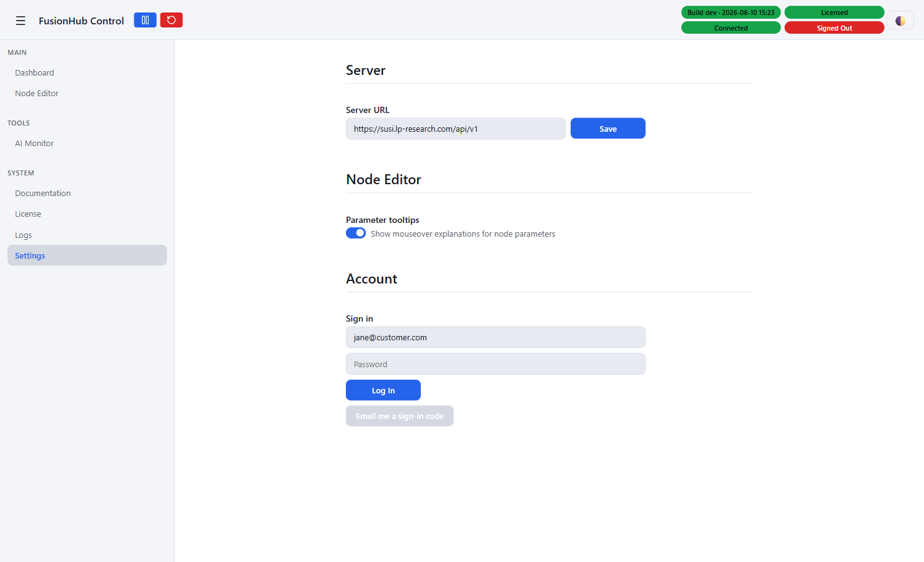Focus the Server URL field

[x=455, y=129]
